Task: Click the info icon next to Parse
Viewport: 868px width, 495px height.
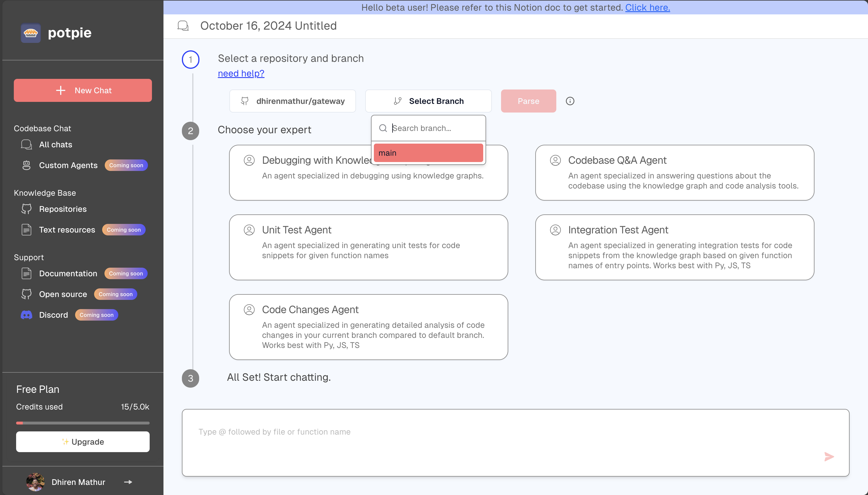Action: point(570,101)
